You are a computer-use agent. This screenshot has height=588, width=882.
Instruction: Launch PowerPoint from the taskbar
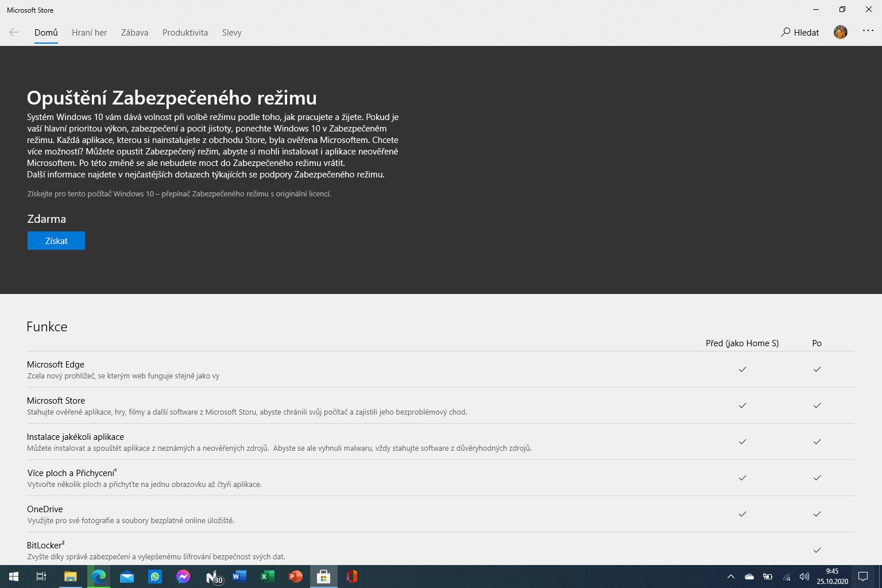coord(295,577)
